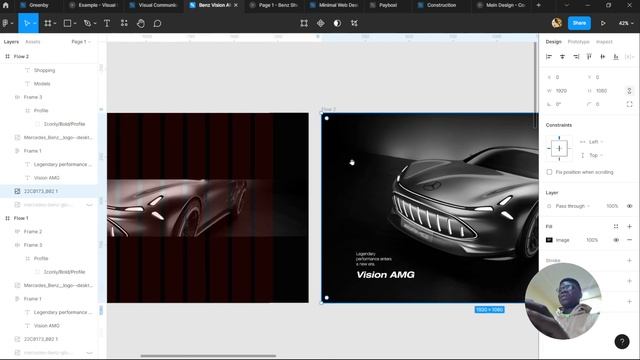640x360 pixels.
Task: Select the Shopping text layer
Action: coord(44,70)
